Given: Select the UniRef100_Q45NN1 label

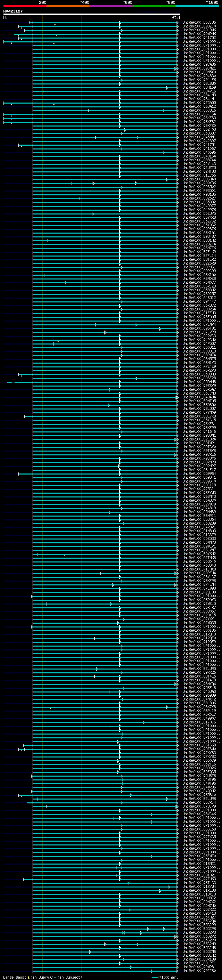Looking at the screenshot, I should click(x=199, y=137).
